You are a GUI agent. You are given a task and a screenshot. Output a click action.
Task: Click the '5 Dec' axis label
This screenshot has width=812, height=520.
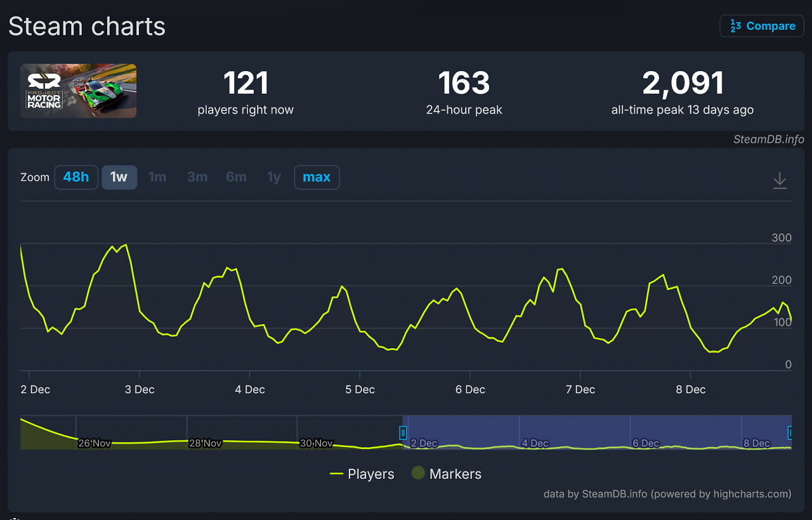[360, 389]
